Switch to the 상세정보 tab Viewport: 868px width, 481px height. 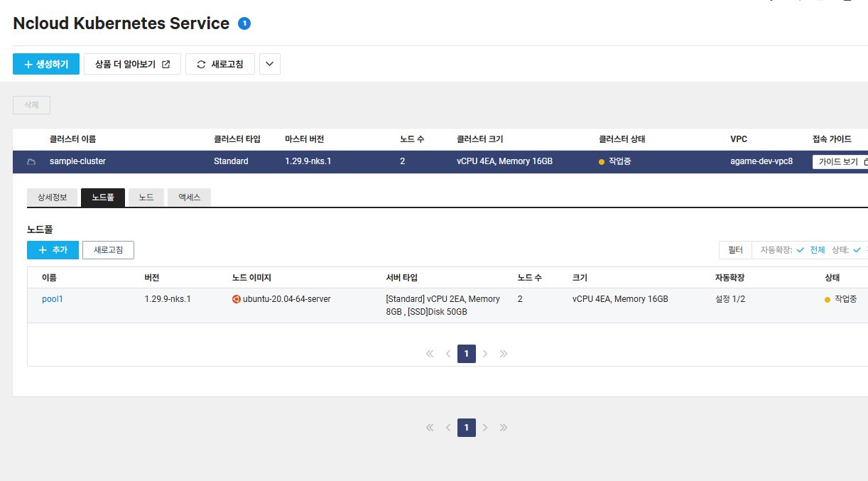[53, 198]
